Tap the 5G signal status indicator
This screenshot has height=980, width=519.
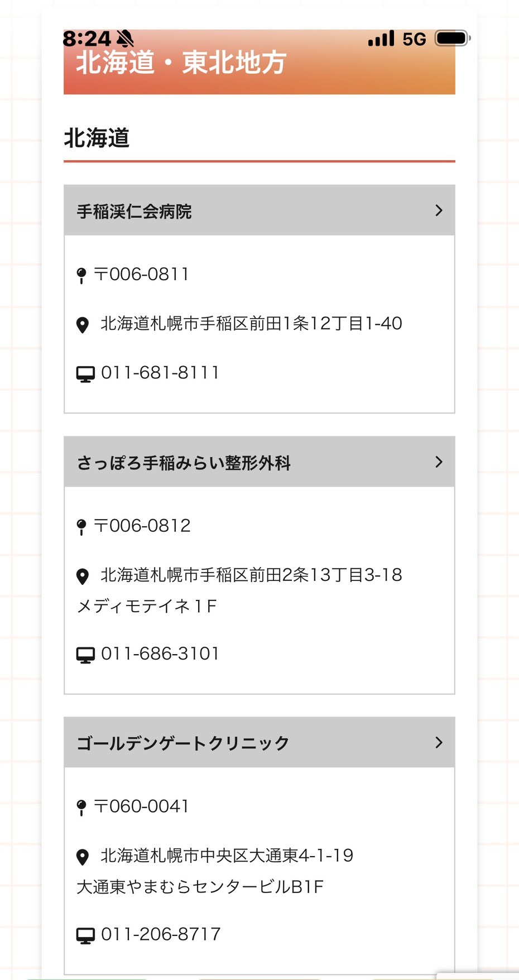click(x=414, y=39)
